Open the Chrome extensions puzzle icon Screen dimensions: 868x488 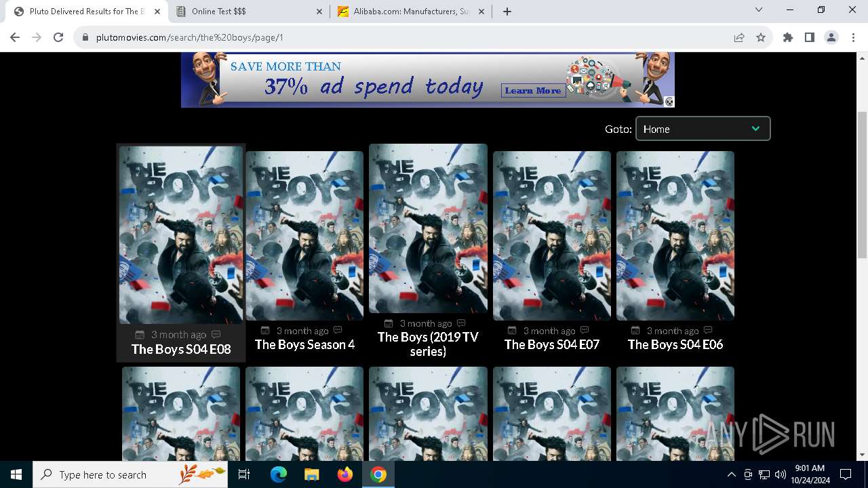click(x=788, y=37)
